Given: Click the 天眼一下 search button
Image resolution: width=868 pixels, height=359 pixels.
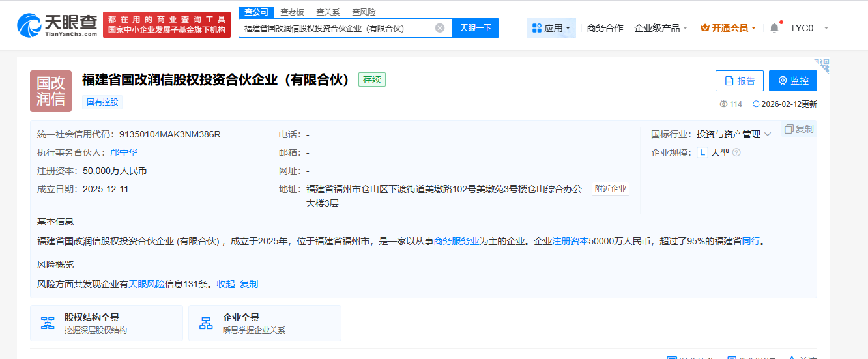Looking at the screenshot, I should 476,28.
